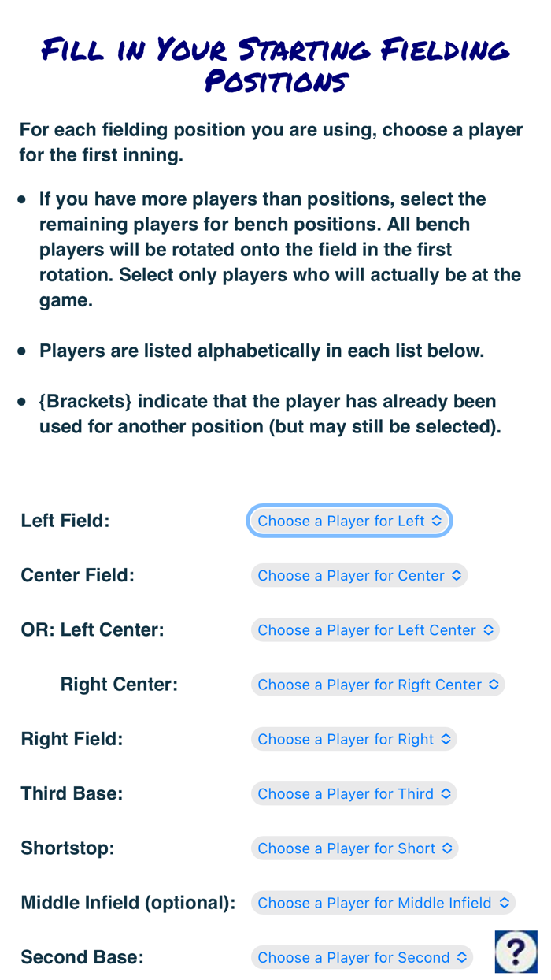The image size is (551, 980).
Task: Open the Choose a Player for Rigft Center dropdown
Action: pyautogui.click(x=378, y=685)
